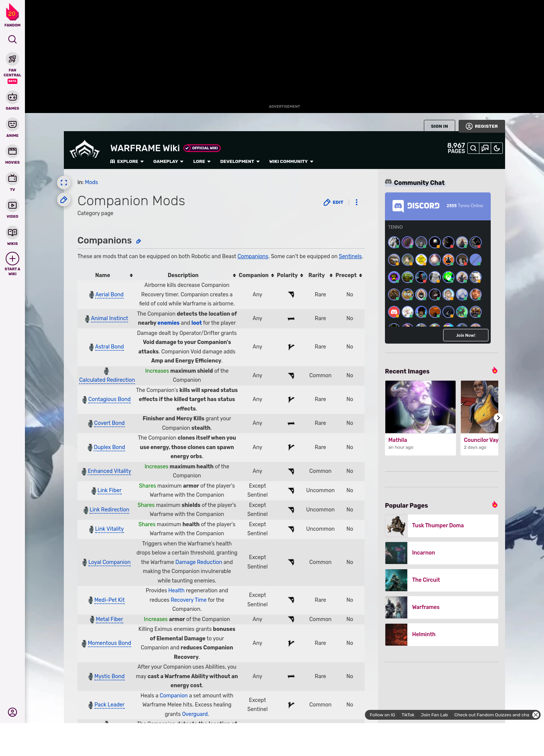Open the Lore navigation menu
This screenshot has height=756, width=544.
pos(201,161)
